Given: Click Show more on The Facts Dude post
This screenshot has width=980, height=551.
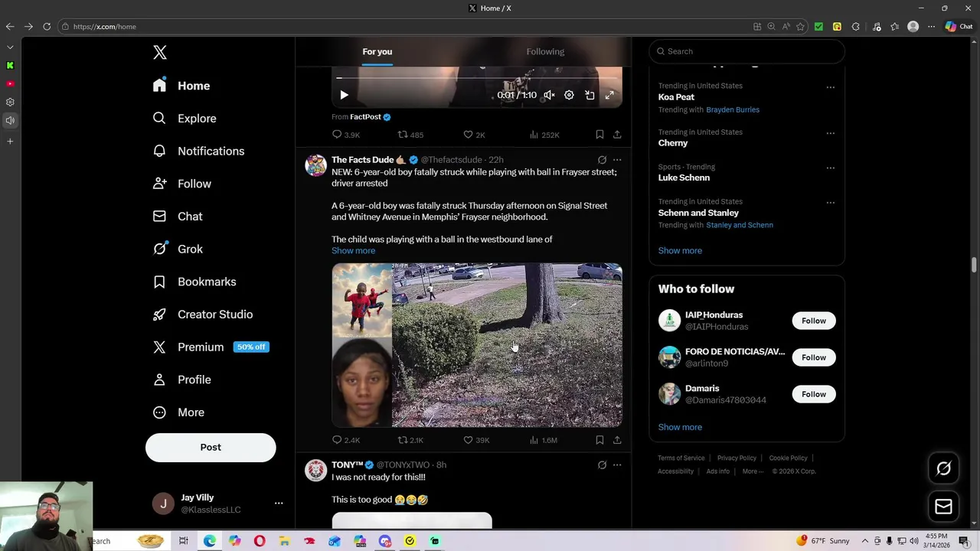Looking at the screenshot, I should click(x=353, y=251).
